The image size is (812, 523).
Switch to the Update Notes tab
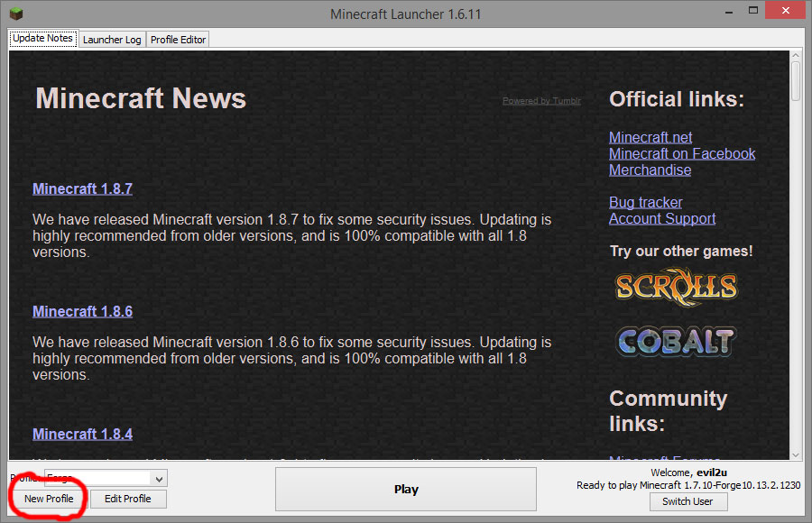click(x=42, y=38)
